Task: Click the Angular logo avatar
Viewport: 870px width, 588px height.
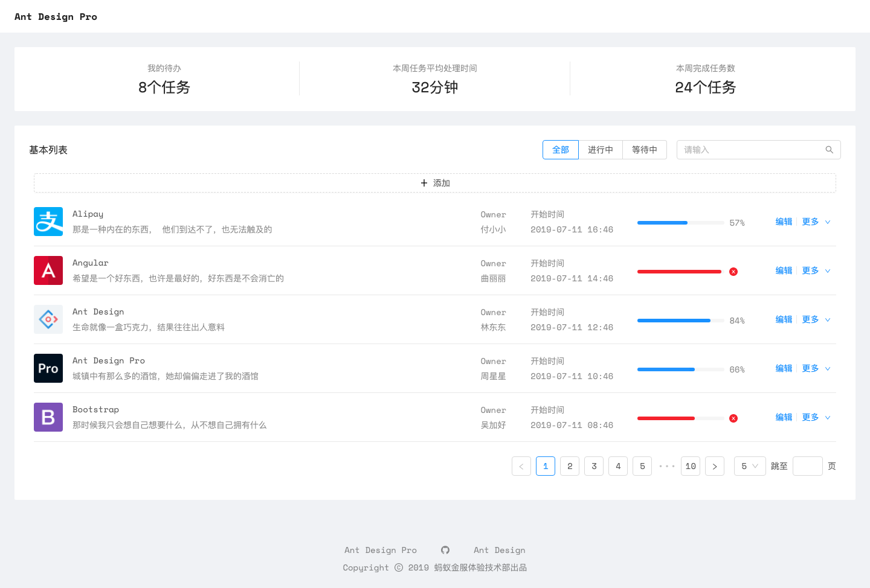Action: (x=48, y=270)
